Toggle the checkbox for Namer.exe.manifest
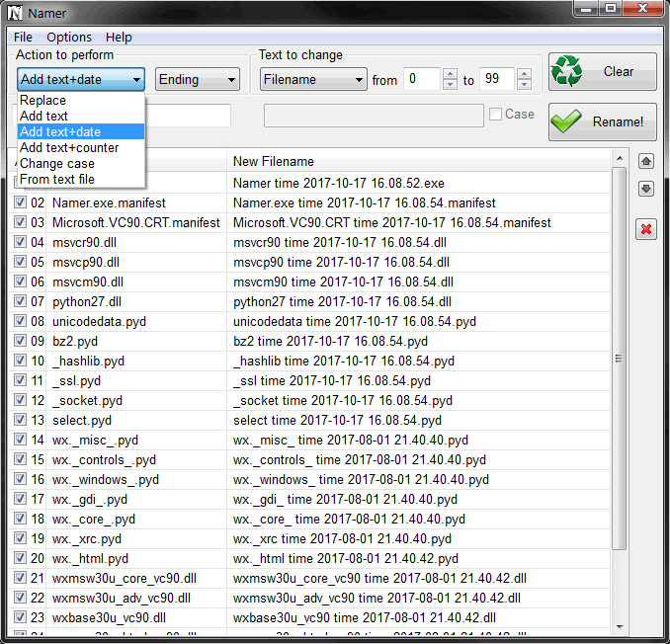Image resolution: width=670 pixels, height=644 pixels. [x=20, y=202]
